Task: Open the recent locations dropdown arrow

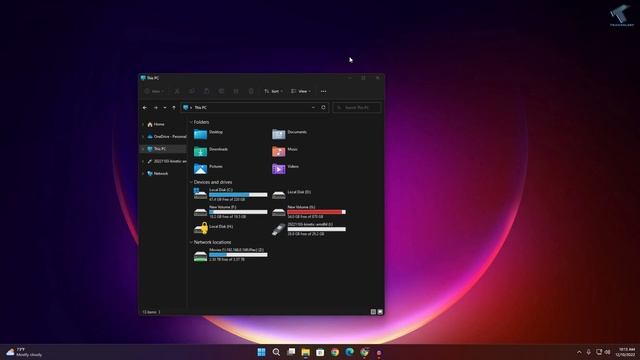Action: pos(165,108)
